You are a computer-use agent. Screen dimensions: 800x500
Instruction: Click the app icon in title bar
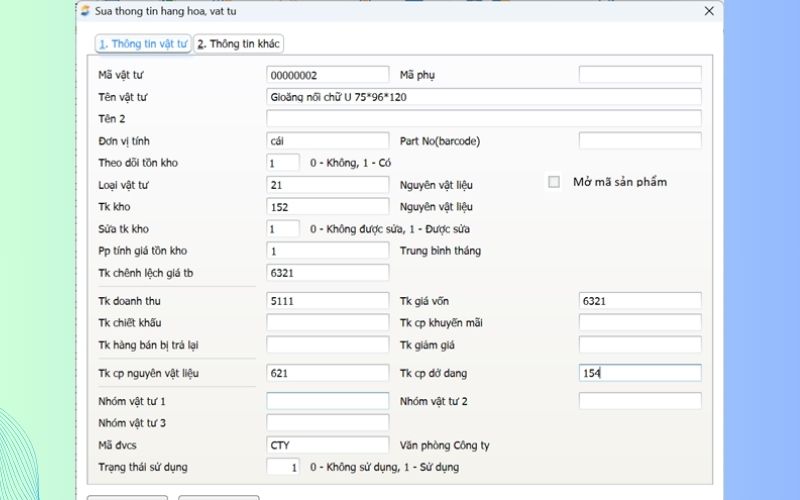coord(85,11)
